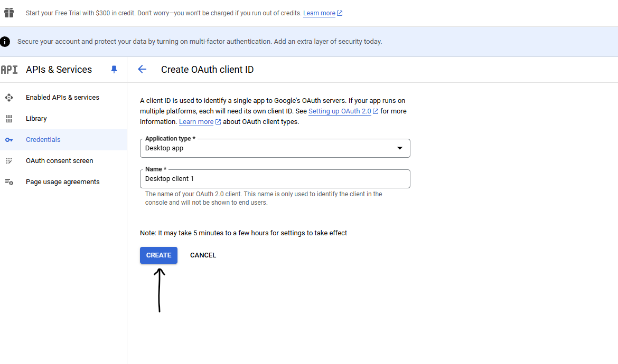Click the info icon in security banner

[x=5, y=41]
